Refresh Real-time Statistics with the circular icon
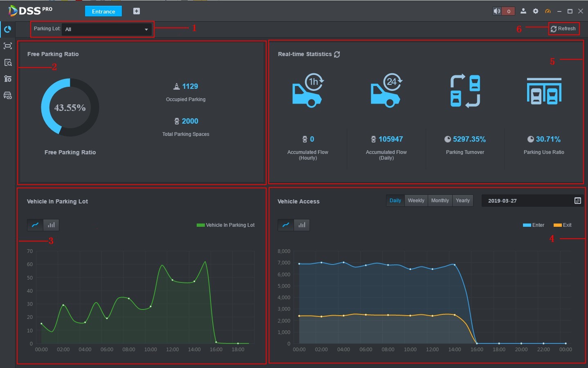Image resolution: width=588 pixels, height=368 pixels. [x=337, y=54]
